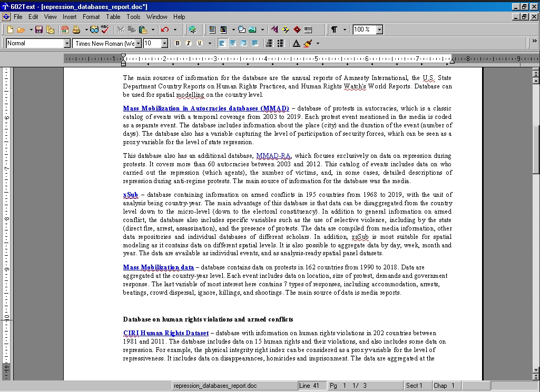Open the font color A icon
Viewport: 540px width, 392px height.
click(296, 43)
